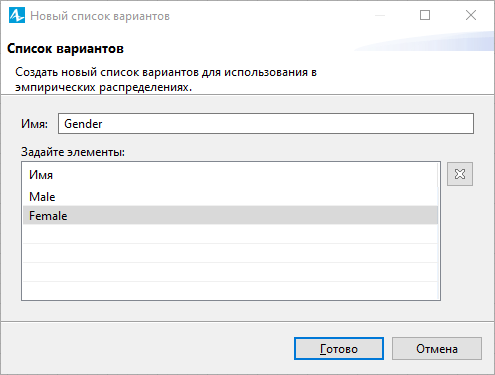
Task: Click the greyed-out minimize button
Action: 380,15
